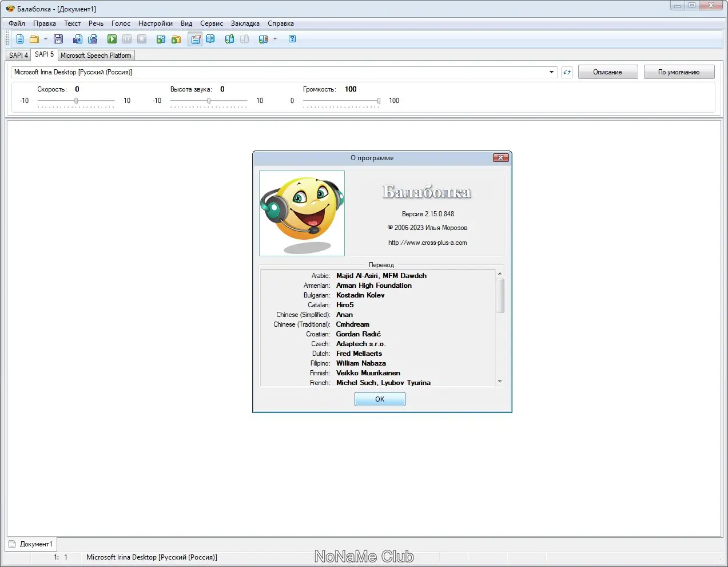Image resolution: width=728 pixels, height=567 pixels.
Task: Click the Документ1 tab checkbox
Action: 12,544
